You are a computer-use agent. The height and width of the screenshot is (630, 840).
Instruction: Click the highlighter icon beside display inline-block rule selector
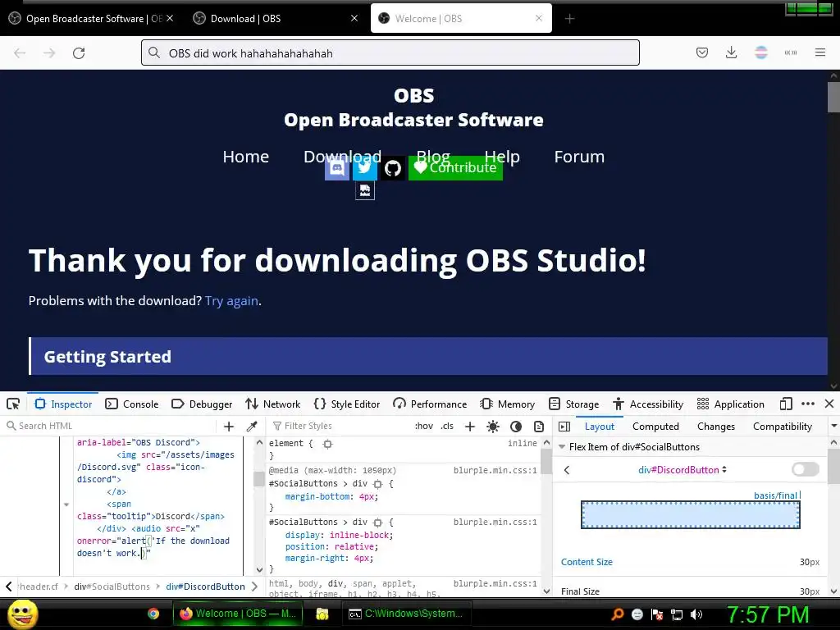pos(377,523)
